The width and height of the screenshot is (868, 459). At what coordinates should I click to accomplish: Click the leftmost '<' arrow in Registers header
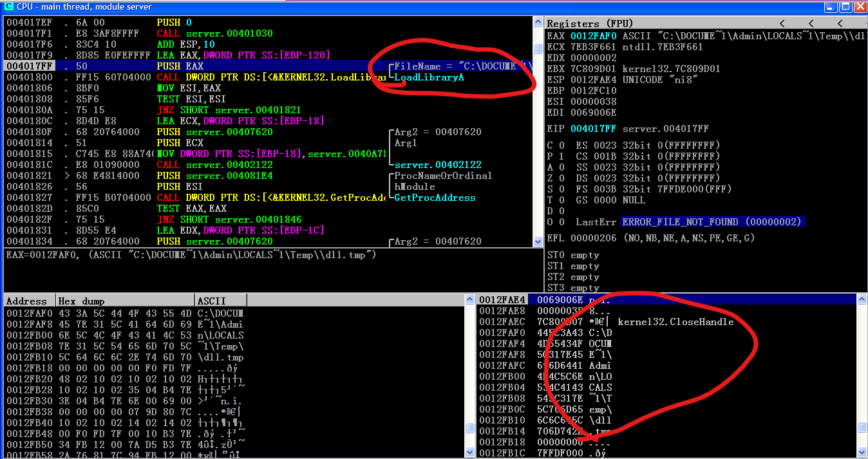pyautogui.click(x=782, y=23)
